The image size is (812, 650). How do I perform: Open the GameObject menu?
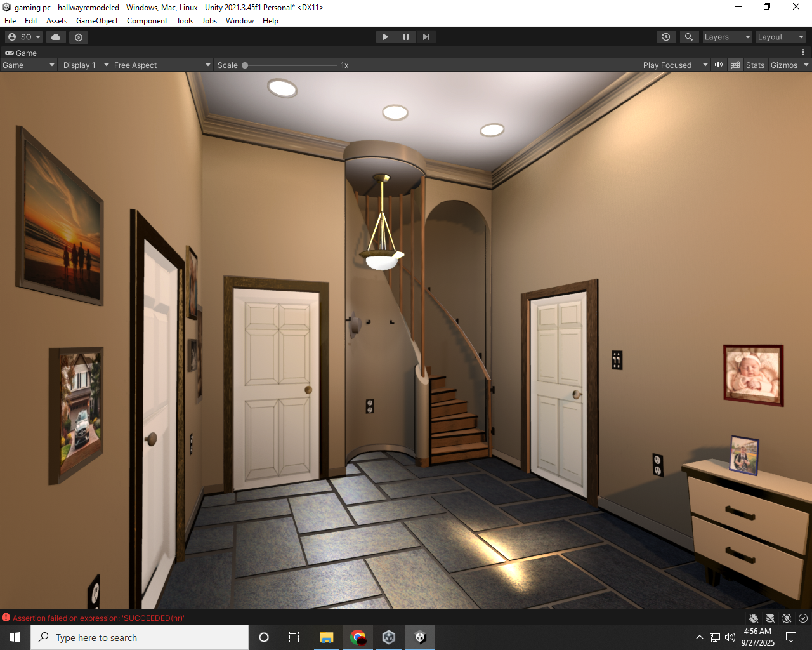[97, 21]
